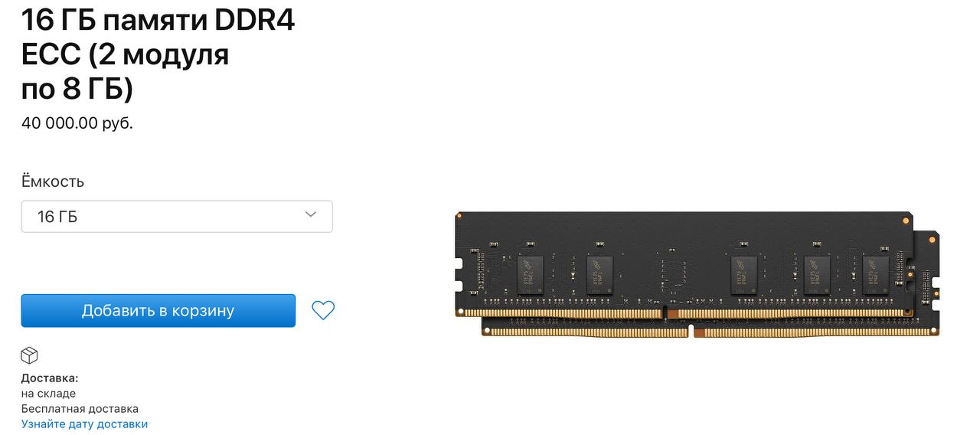This screenshot has width=980, height=435.
Task: Click the gold contacts of front module
Action: [x=684, y=313]
